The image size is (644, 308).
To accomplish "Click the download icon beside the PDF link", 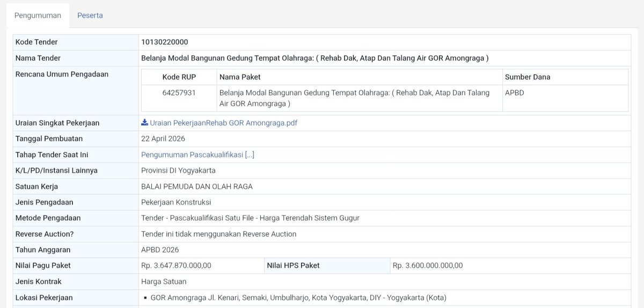I will coord(144,122).
